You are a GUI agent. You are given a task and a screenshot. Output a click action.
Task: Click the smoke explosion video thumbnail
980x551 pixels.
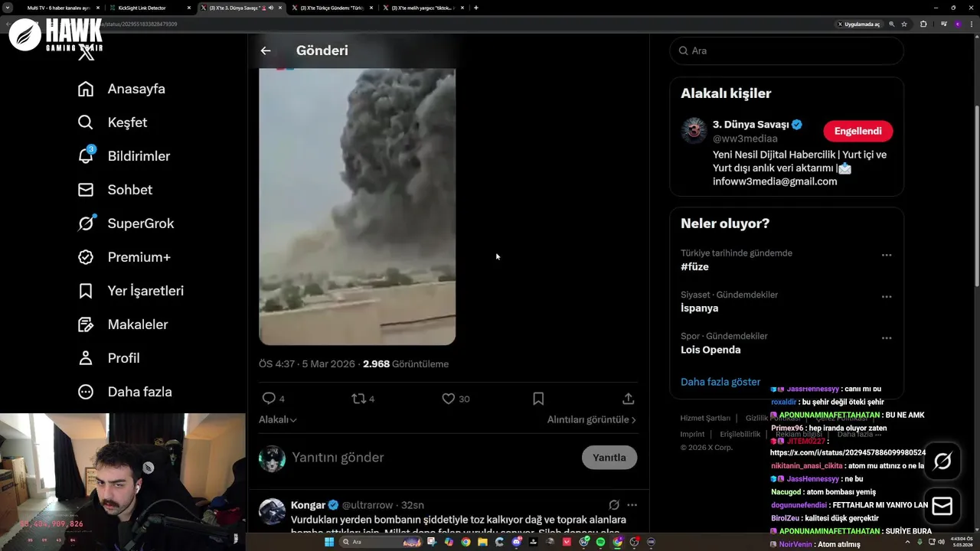tap(358, 207)
